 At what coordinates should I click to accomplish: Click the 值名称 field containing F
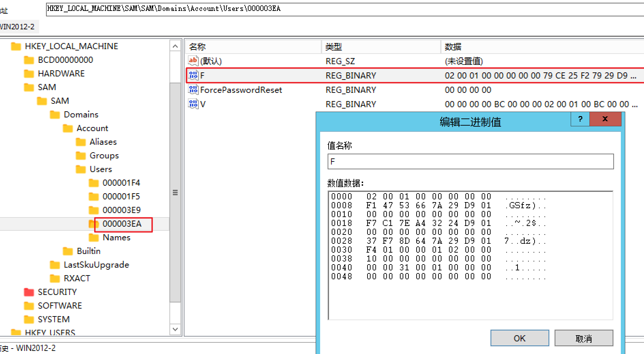(x=470, y=161)
